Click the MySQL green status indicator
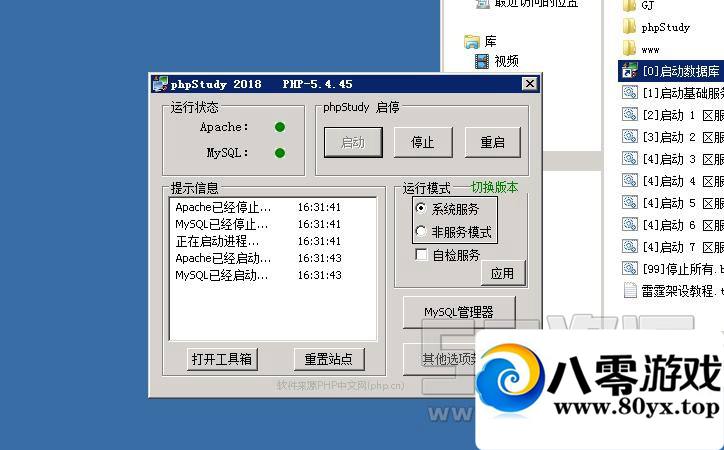The height and width of the screenshot is (450, 724). pos(279,153)
